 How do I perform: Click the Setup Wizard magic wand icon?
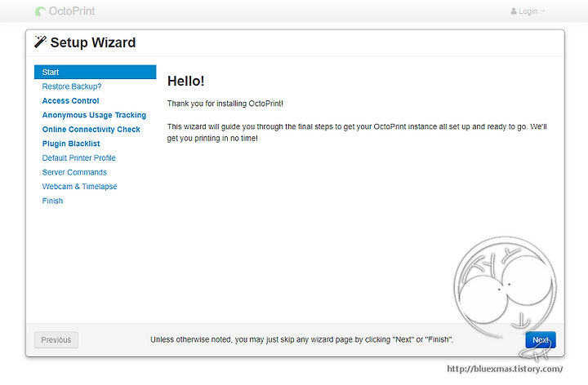pyautogui.click(x=40, y=42)
